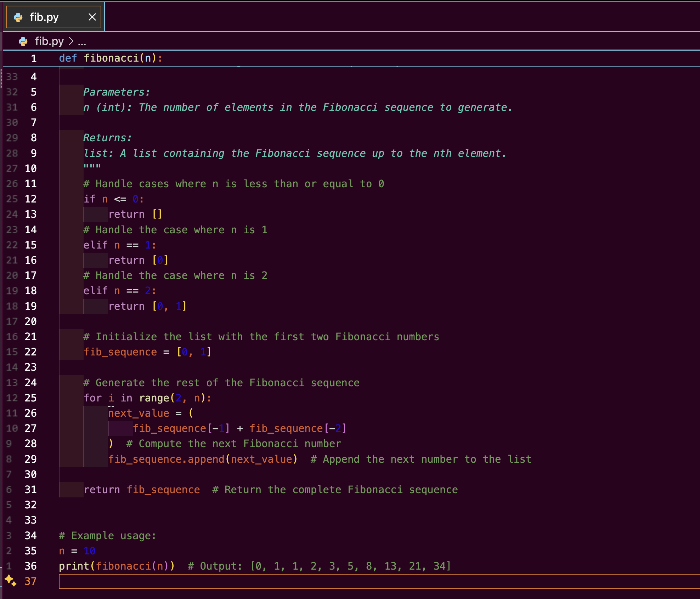Click line number 25 beside the for loop

(30, 398)
